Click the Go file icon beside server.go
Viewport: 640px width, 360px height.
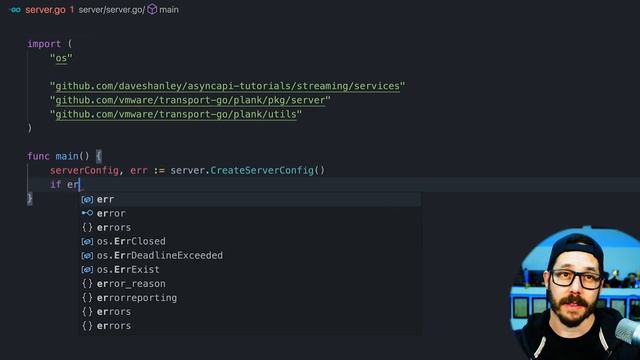(x=16, y=10)
